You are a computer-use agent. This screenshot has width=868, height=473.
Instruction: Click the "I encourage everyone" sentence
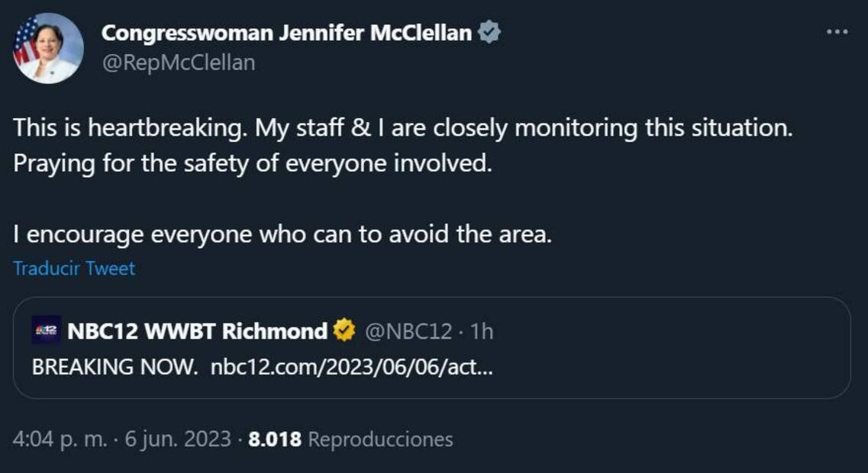282,234
